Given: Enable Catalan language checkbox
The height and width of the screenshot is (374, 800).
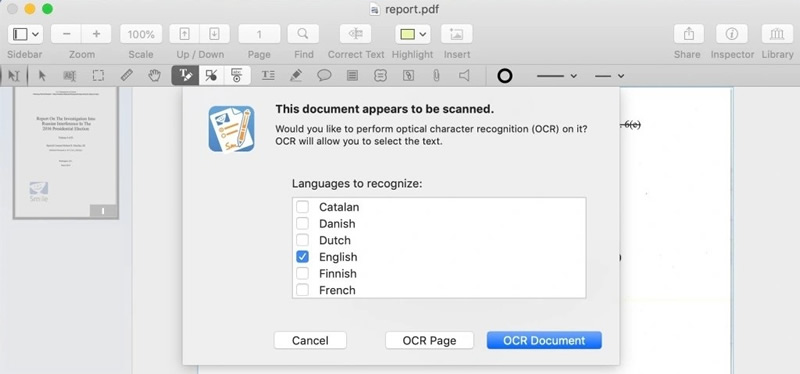Looking at the screenshot, I should click(303, 207).
